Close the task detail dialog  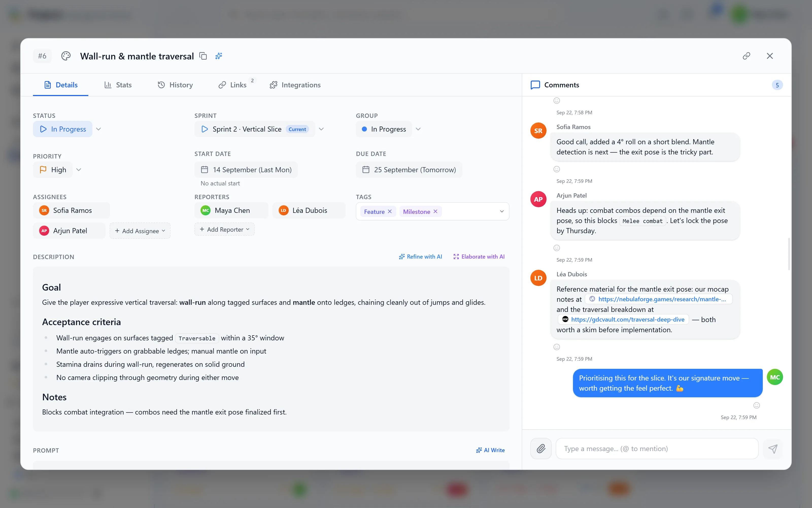tap(770, 56)
